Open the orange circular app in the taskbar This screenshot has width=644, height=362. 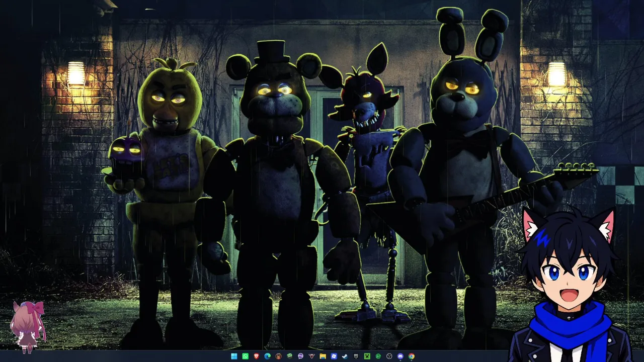point(278,356)
